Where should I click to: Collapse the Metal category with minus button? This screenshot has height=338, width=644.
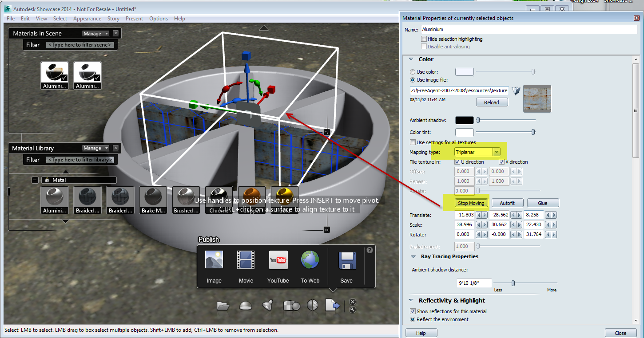click(x=35, y=180)
